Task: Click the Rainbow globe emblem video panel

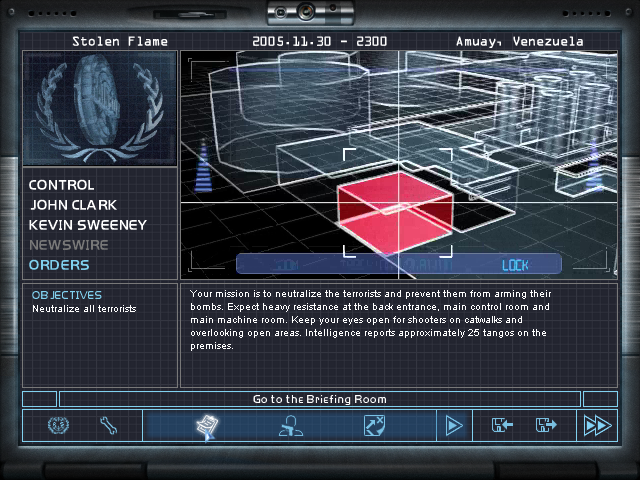Action: point(100,108)
